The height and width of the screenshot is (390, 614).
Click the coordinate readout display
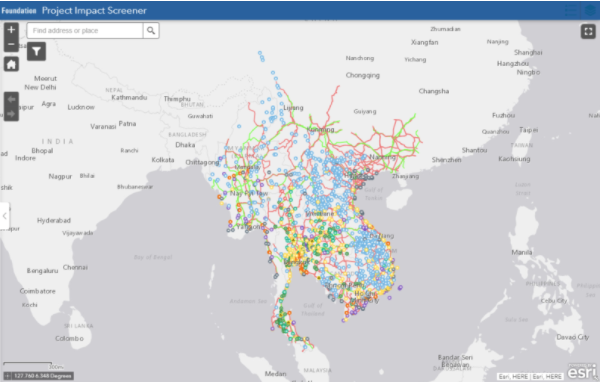[43, 376]
